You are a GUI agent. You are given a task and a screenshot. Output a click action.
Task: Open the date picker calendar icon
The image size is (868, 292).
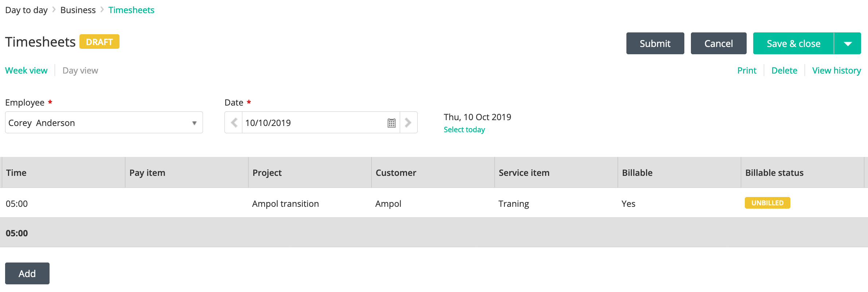(391, 123)
